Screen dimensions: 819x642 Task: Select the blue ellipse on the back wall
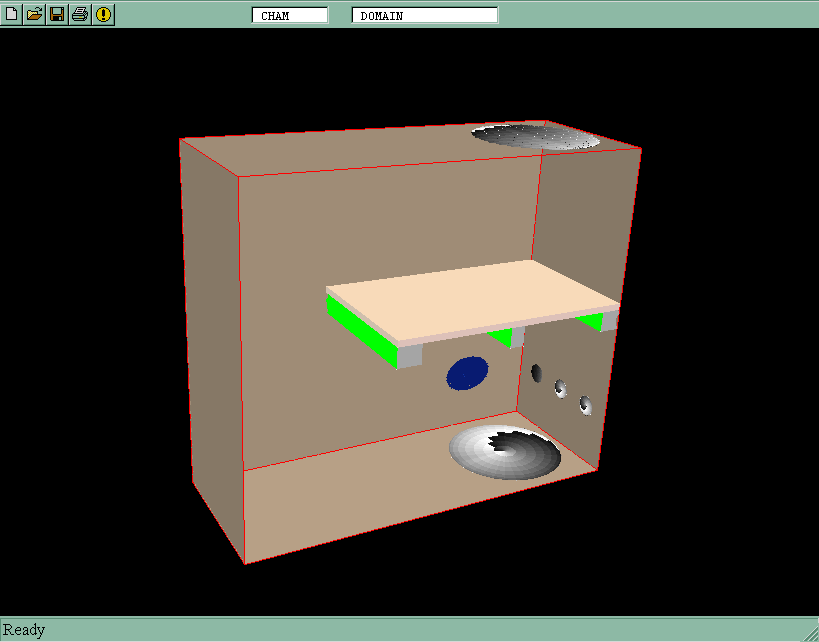[467, 373]
